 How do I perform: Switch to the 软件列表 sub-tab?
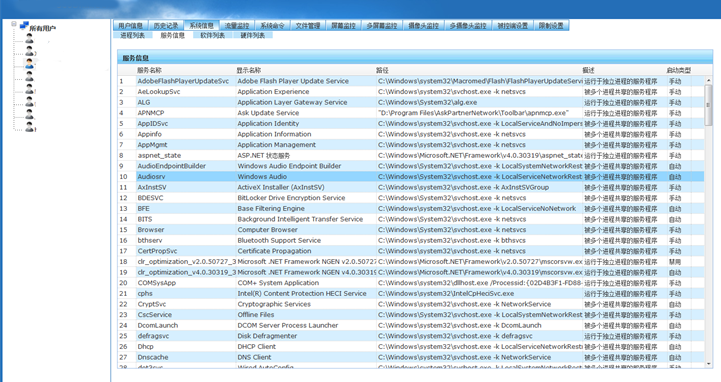pyautogui.click(x=212, y=35)
